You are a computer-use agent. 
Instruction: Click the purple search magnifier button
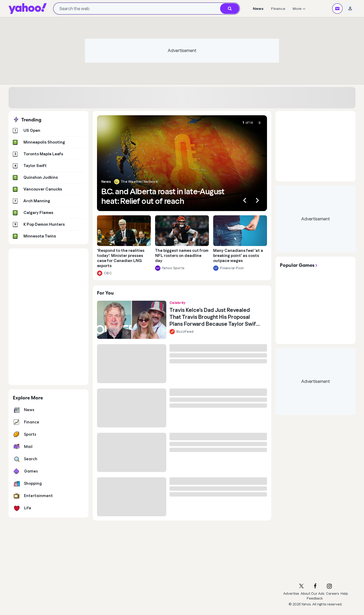(x=229, y=9)
